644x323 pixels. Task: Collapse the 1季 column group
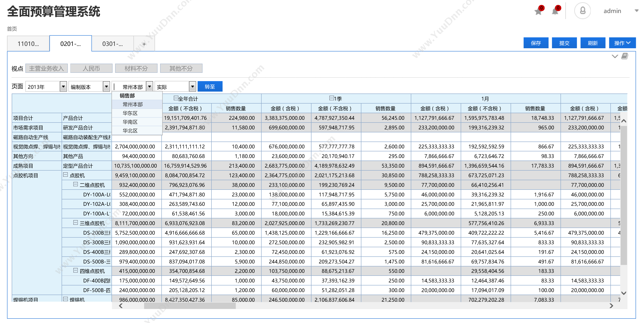331,98
